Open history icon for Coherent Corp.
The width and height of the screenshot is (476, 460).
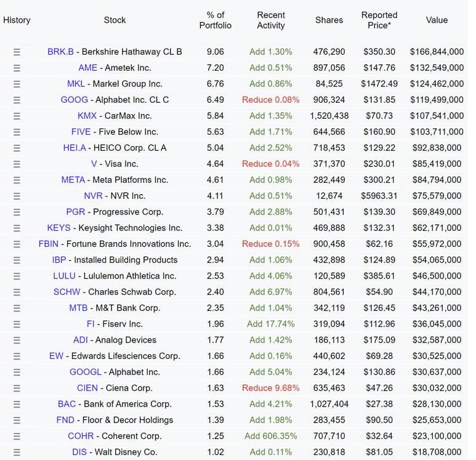pos(17,436)
